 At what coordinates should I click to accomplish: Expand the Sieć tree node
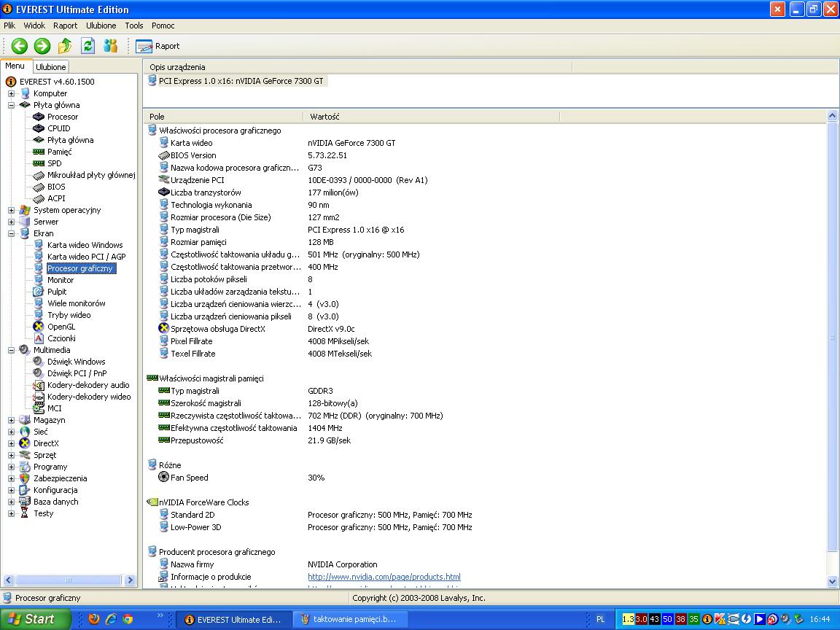(11, 432)
